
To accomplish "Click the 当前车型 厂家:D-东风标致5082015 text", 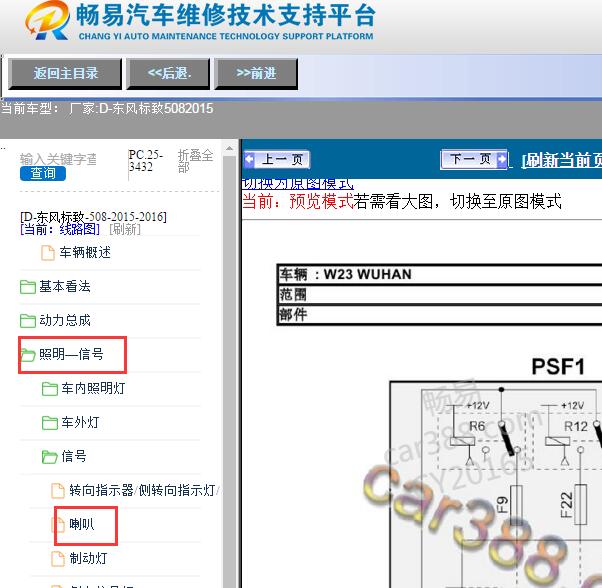I will pos(107,109).
